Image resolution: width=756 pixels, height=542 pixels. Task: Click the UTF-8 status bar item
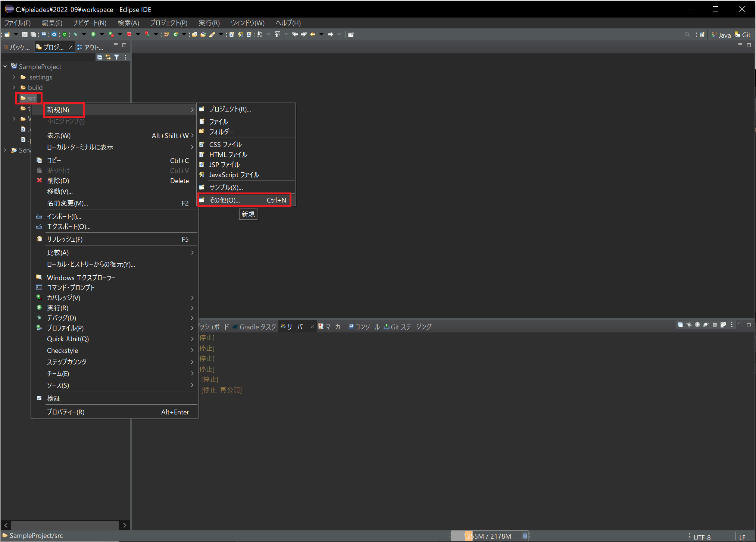click(x=702, y=537)
